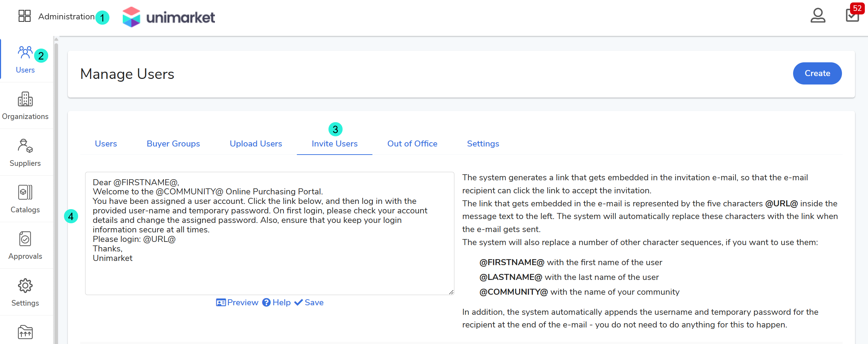
Task: Go to Organizations in the sidebar
Action: point(25,106)
